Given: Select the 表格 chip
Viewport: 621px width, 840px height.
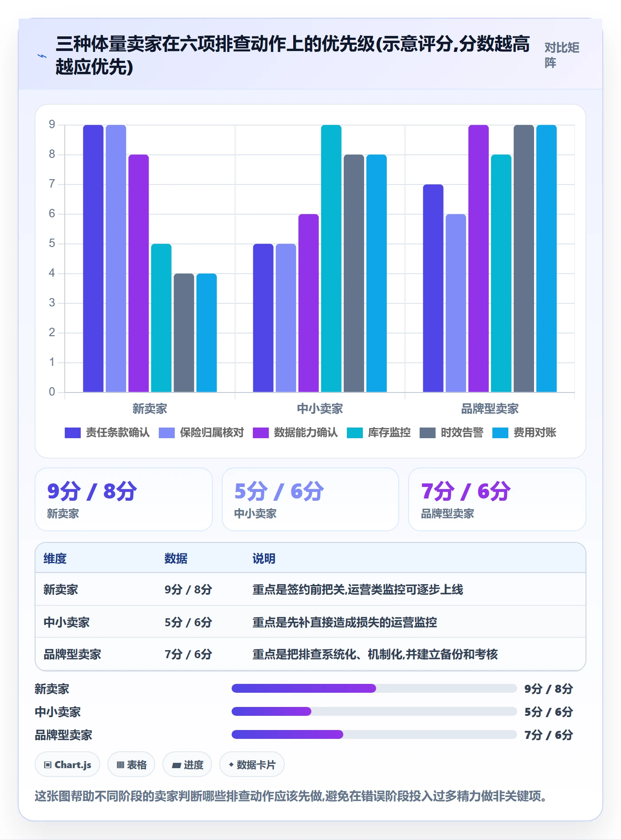Looking at the screenshot, I should pyautogui.click(x=131, y=765).
